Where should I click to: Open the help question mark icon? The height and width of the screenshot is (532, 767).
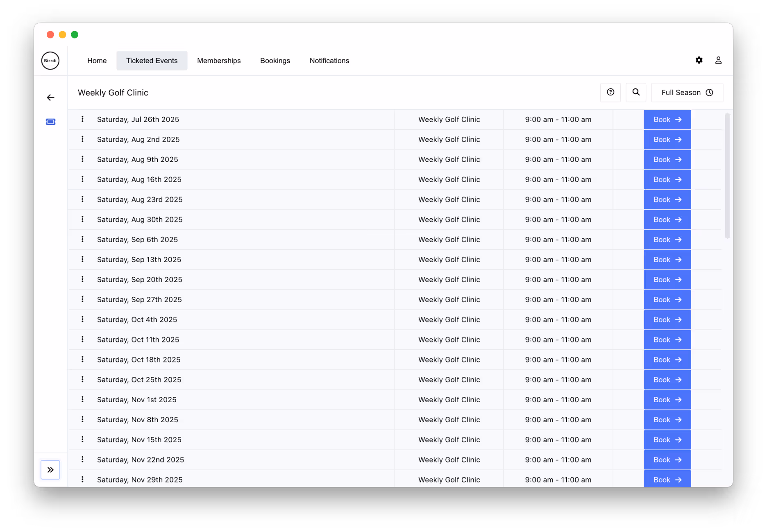click(610, 92)
